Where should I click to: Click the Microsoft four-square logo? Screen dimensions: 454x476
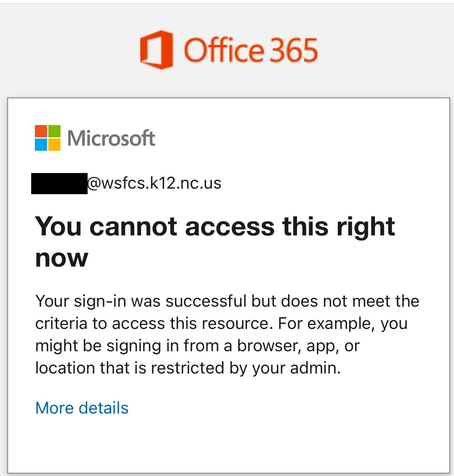(x=48, y=138)
